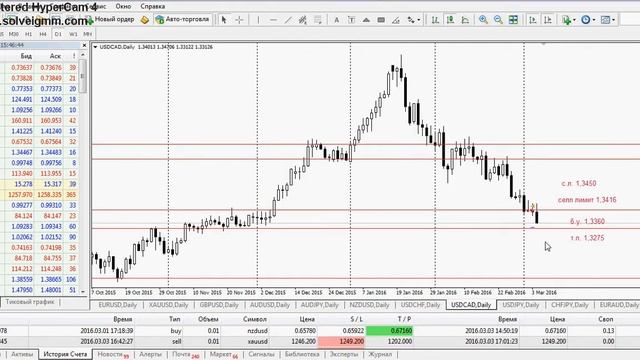Select the equidistant channel tool
Screen dimensions: 640x360
pos(302,20)
